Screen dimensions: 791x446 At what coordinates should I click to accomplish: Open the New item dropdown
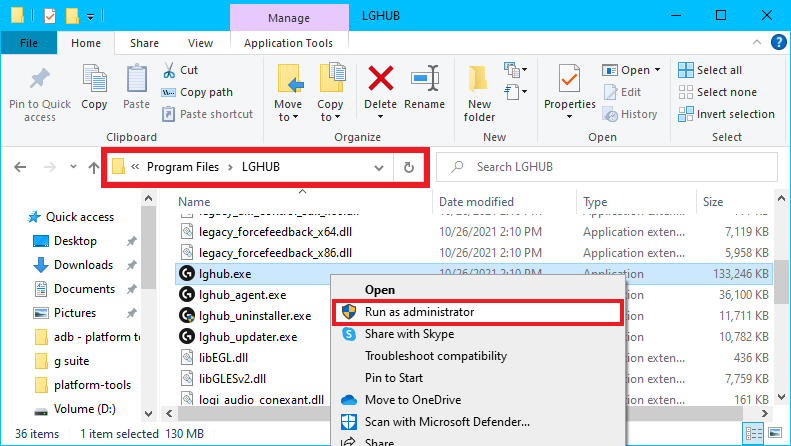[x=516, y=70]
